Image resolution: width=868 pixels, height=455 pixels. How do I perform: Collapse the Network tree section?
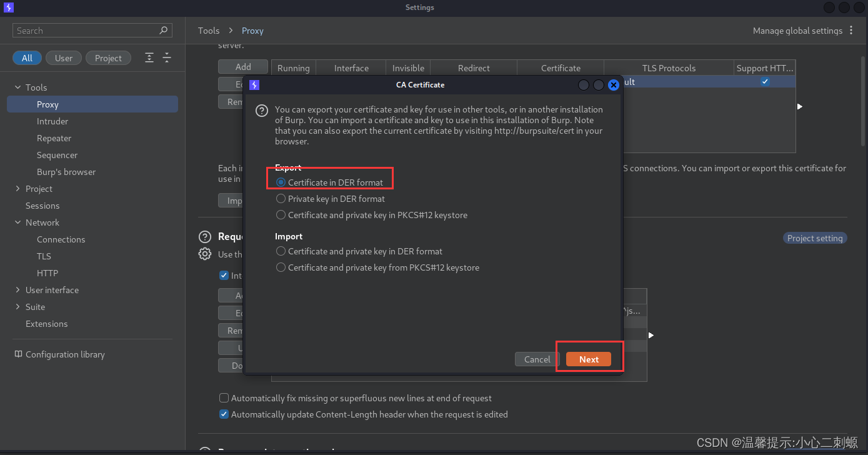pyautogui.click(x=17, y=222)
